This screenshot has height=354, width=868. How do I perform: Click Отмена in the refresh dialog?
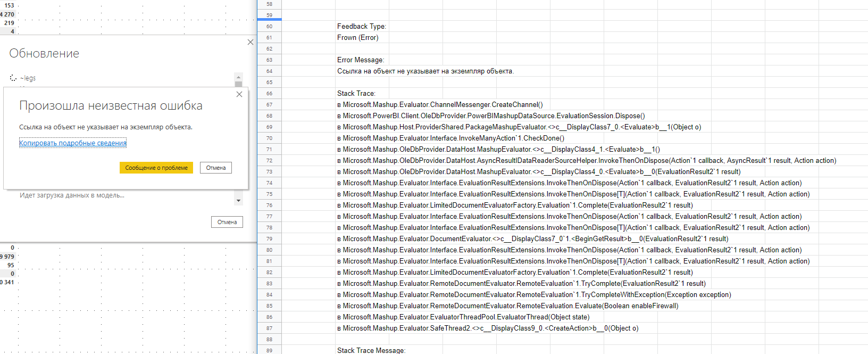227,222
